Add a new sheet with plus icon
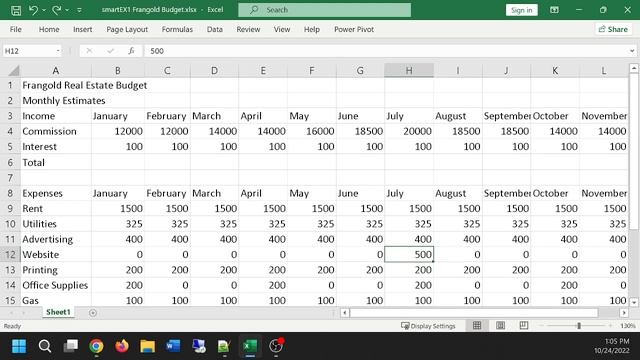This screenshot has height=360, width=640. point(93,313)
